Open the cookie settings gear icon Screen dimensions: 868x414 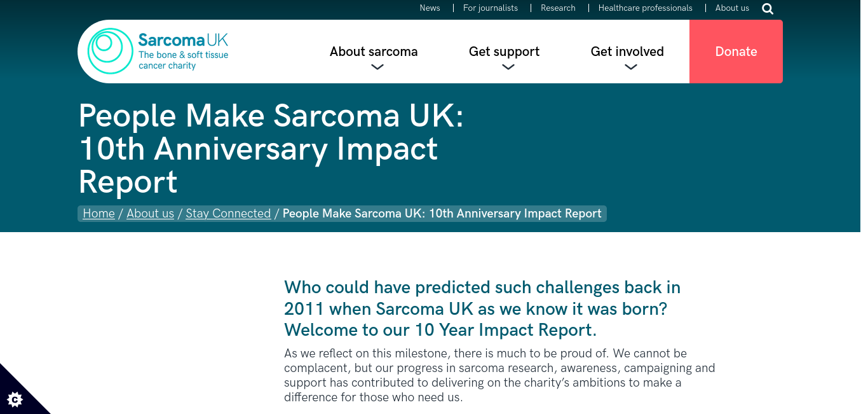[x=15, y=399]
